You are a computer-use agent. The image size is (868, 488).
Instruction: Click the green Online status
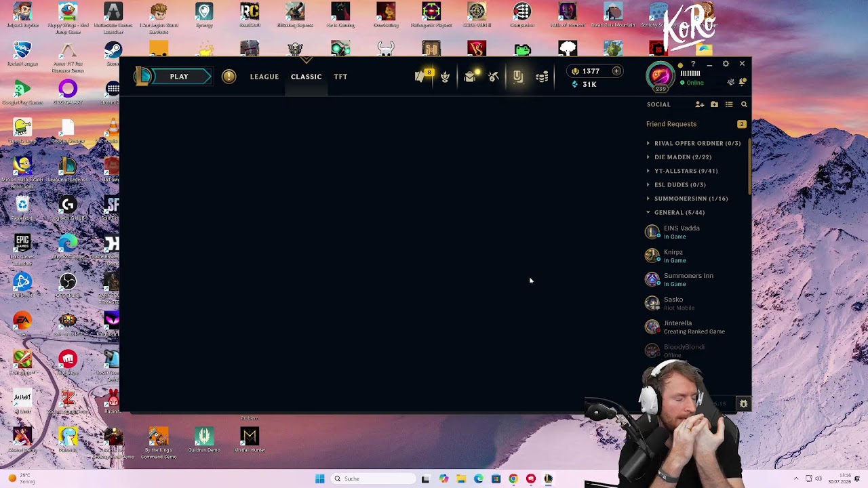(x=692, y=83)
